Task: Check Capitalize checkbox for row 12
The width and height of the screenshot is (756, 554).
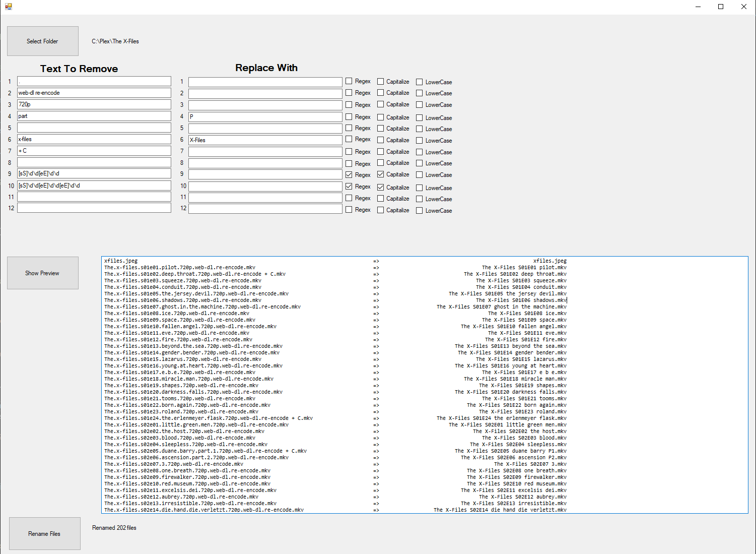Action: point(380,210)
